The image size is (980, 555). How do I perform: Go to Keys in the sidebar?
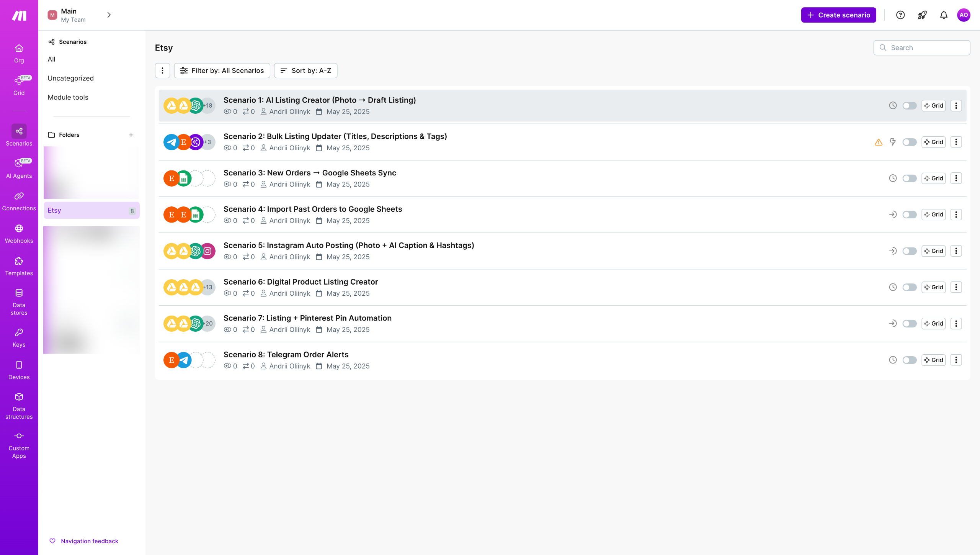[19, 337]
